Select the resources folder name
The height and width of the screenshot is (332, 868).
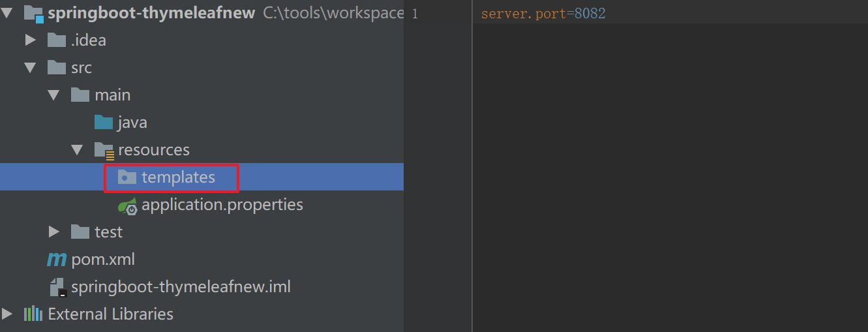coord(154,150)
